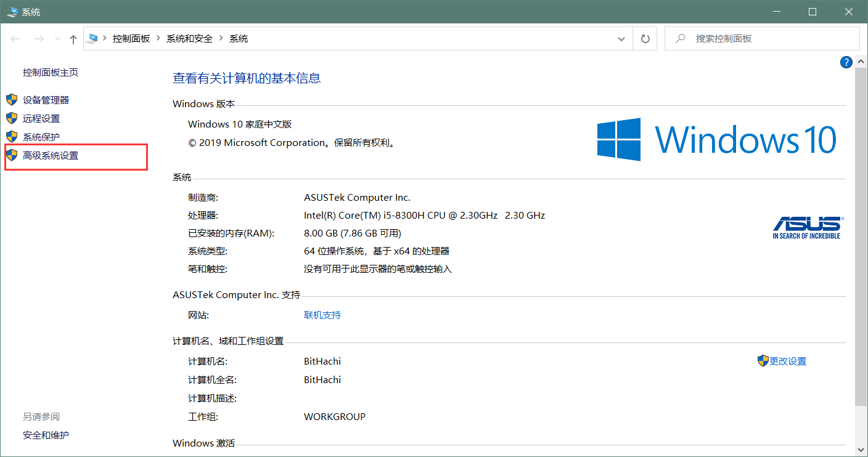Click the system icon in the title bar

point(12,12)
